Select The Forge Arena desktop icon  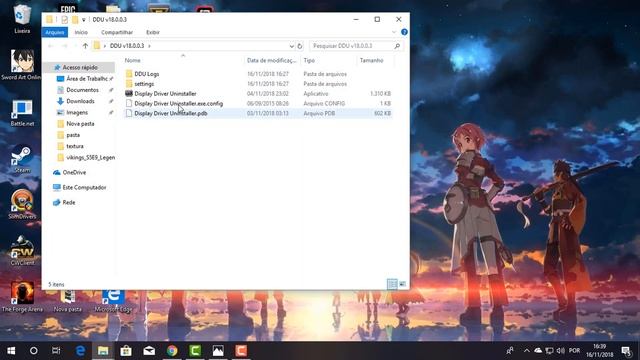22,297
